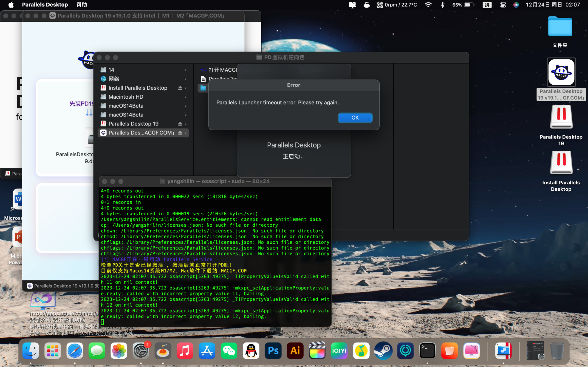Launch WeChat from the Dock
Viewport: 588px width, 367px height.
coord(229,350)
